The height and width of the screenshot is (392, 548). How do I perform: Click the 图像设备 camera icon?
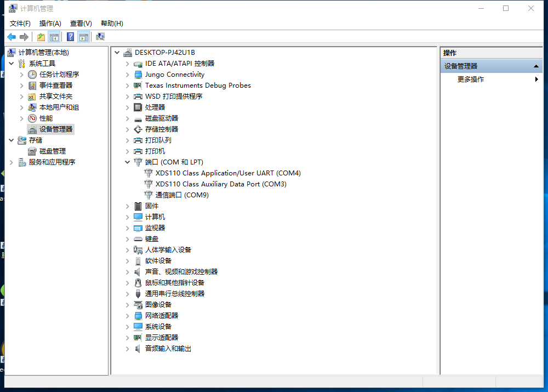(x=138, y=305)
